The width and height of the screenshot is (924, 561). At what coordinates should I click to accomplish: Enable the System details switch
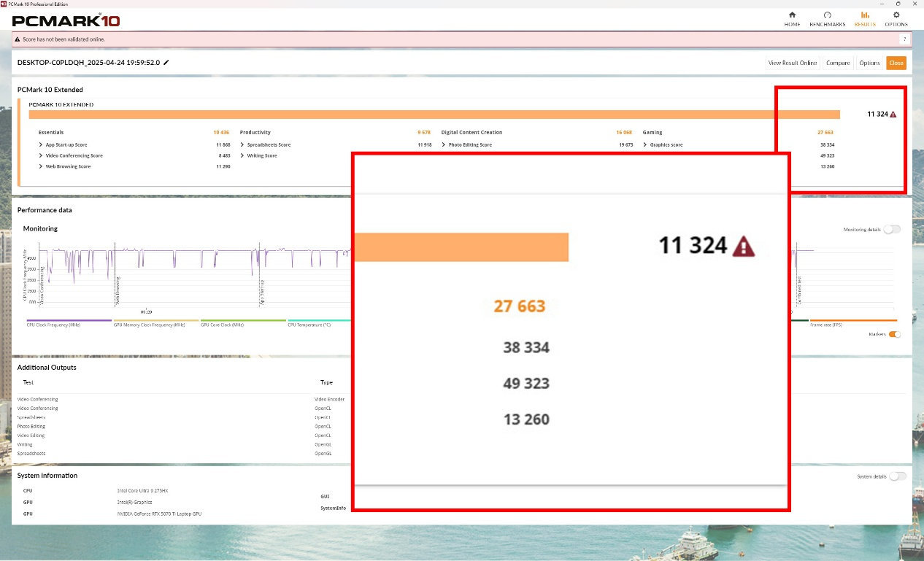pos(897,476)
